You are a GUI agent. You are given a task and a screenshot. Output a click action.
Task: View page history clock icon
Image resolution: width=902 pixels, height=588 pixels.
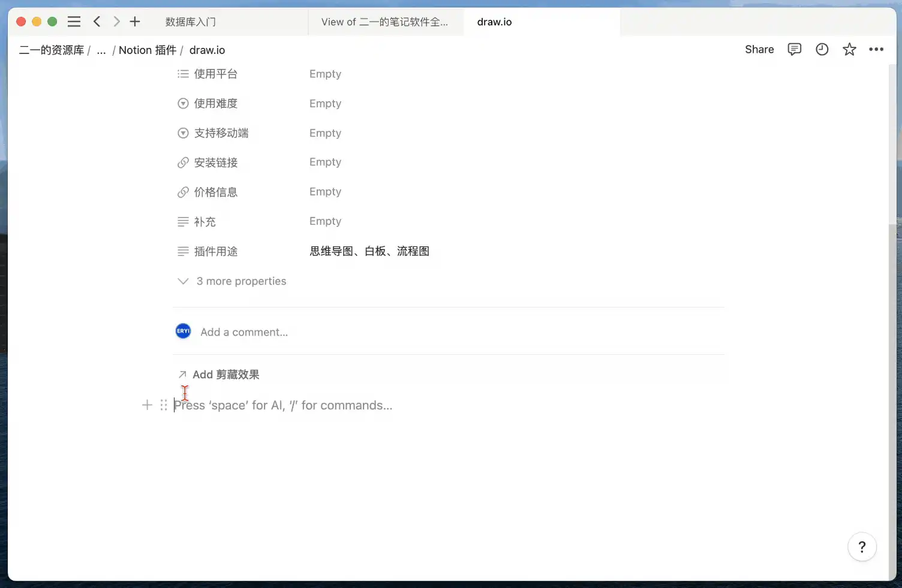(x=822, y=49)
